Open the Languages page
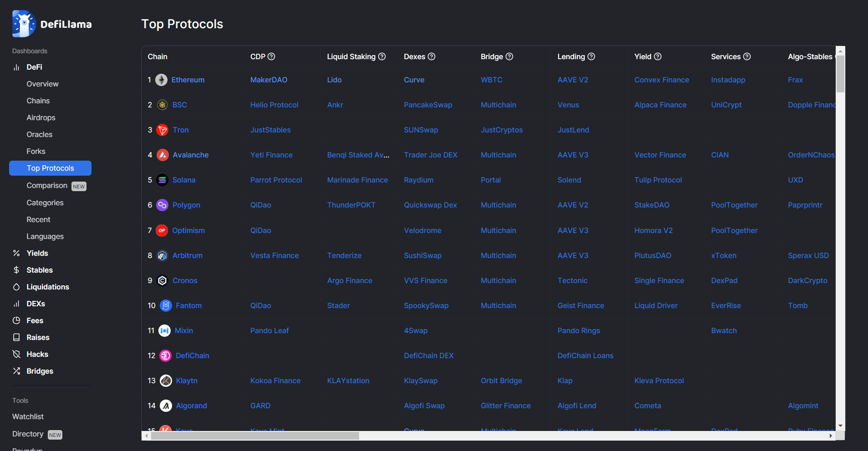The height and width of the screenshot is (451, 868). coord(45,236)
